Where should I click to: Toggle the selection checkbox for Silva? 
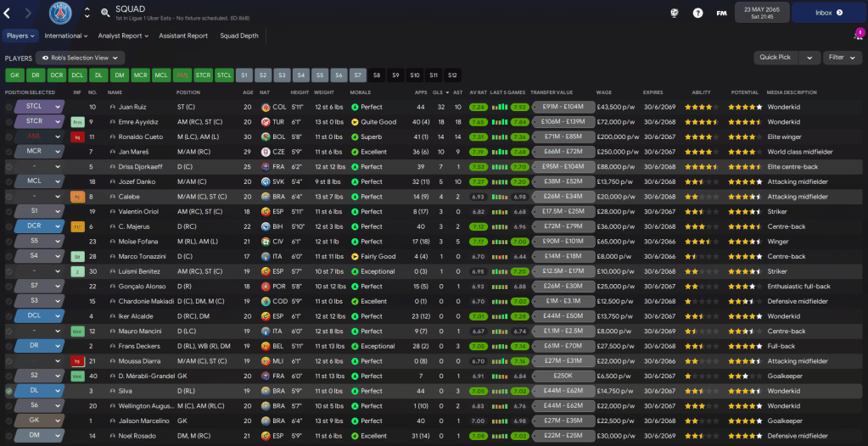[9, 392]
